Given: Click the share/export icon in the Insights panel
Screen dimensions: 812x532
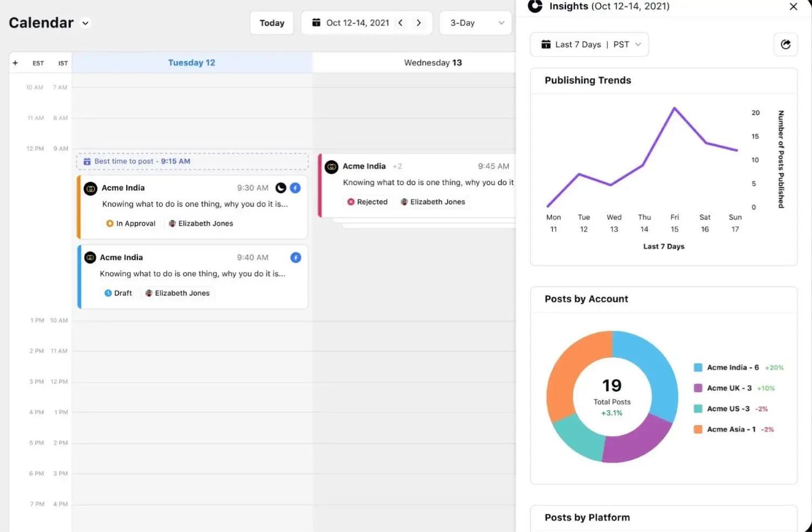Looking at the screenshot, I should (786, 44).
